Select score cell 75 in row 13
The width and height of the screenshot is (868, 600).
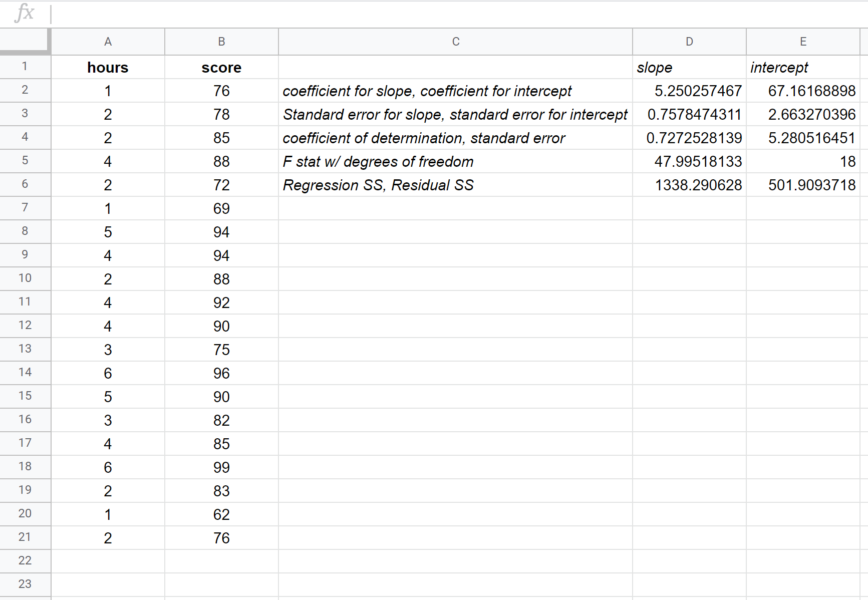pos(221,350)
